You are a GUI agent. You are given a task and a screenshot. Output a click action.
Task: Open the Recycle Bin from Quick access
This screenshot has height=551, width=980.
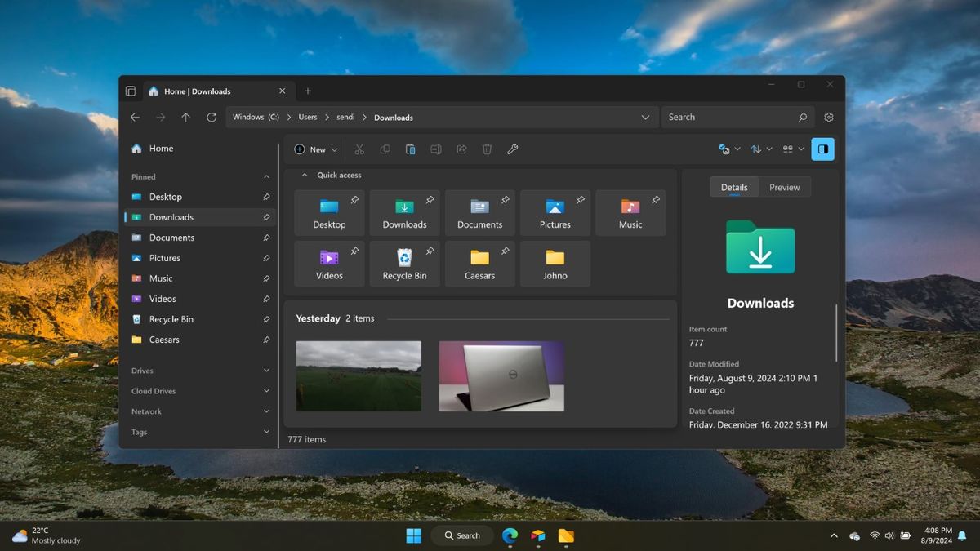click(x=404, y=263)
